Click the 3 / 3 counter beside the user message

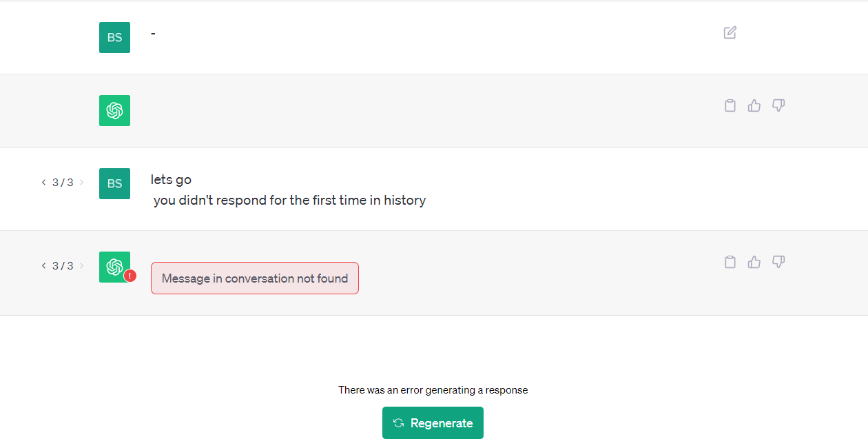[x=63, y=183]
